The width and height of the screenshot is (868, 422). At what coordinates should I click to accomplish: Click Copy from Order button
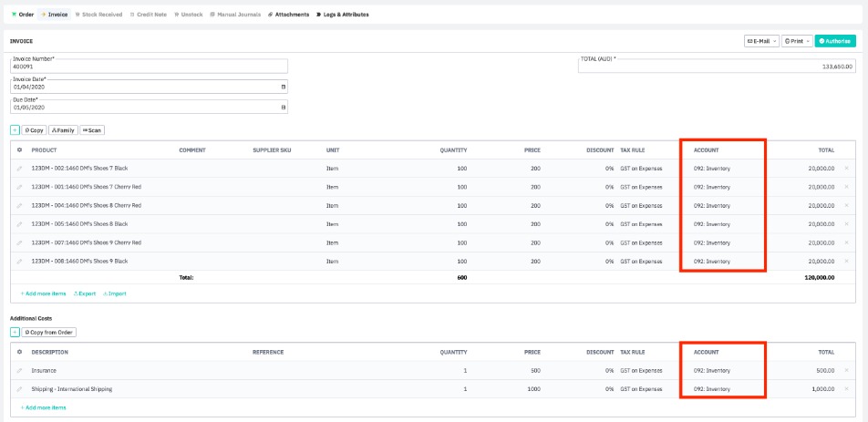(48, 332)
